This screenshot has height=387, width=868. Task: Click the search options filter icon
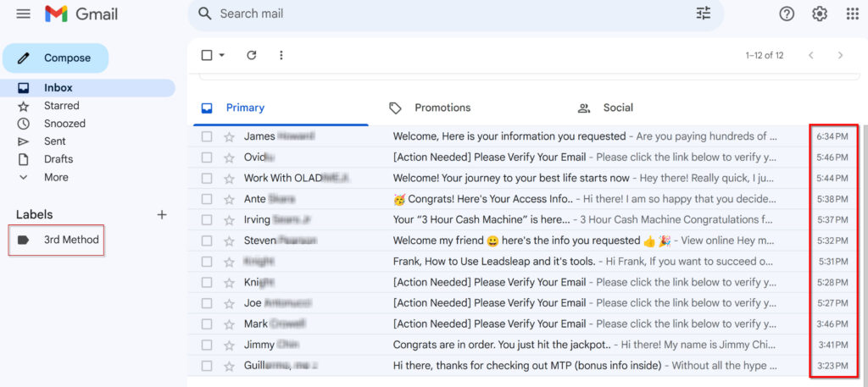(703, 14)
